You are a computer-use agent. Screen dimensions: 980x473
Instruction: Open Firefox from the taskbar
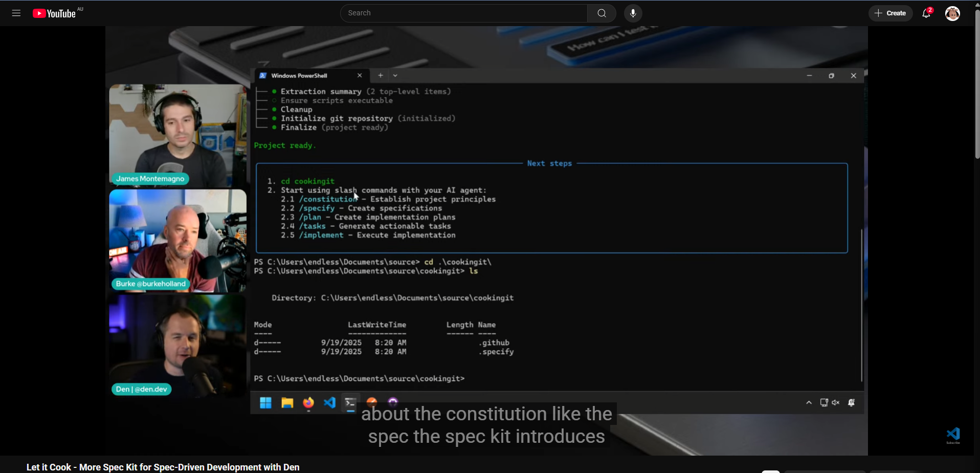click(308, 403)
